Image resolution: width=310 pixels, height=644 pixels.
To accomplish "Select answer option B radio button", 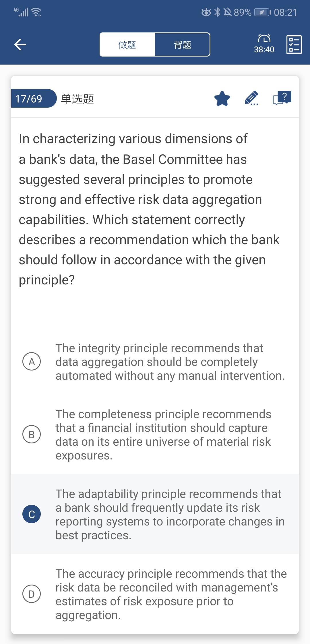I will (32, 434).
